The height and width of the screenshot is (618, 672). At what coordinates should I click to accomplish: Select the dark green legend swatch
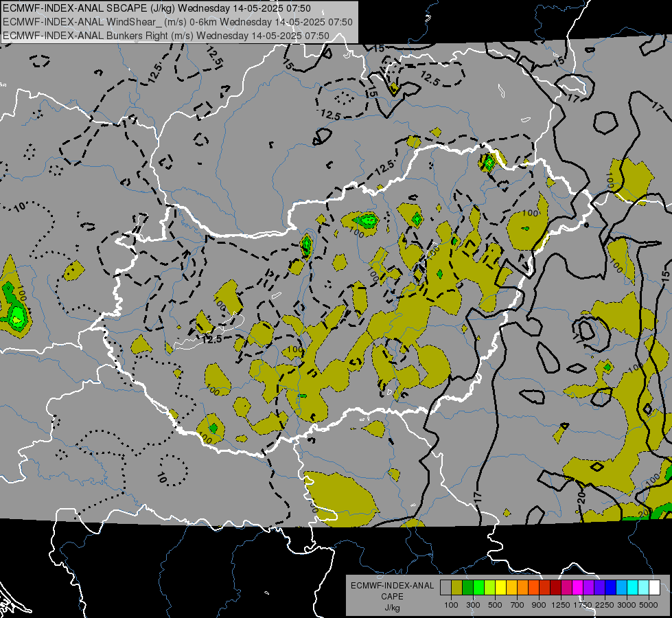click(467, 588)
